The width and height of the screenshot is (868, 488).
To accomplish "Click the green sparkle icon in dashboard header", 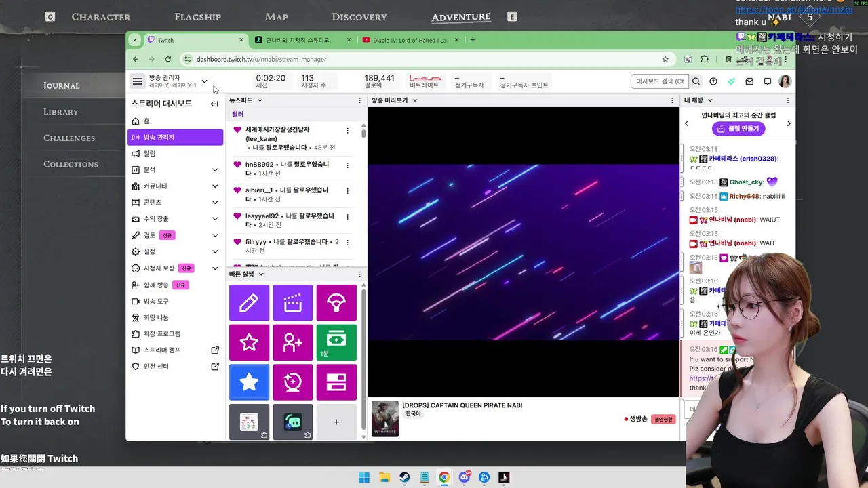I will click(731, 81).
